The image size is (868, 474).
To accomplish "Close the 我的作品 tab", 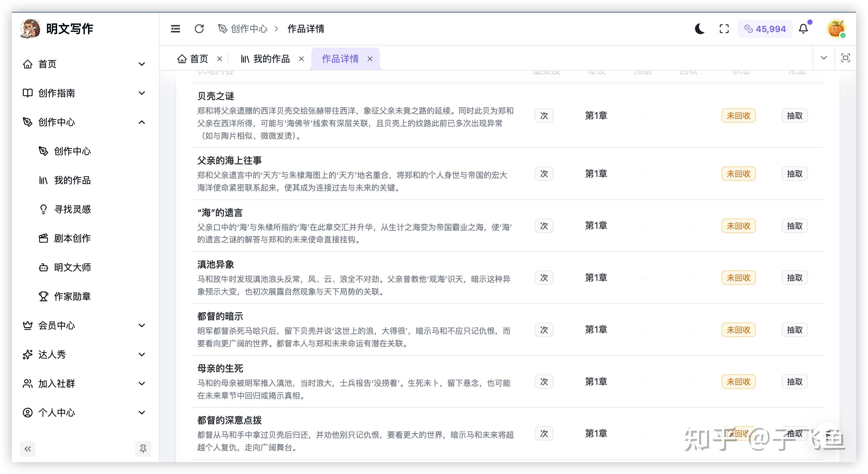I will tap(301, 59).
